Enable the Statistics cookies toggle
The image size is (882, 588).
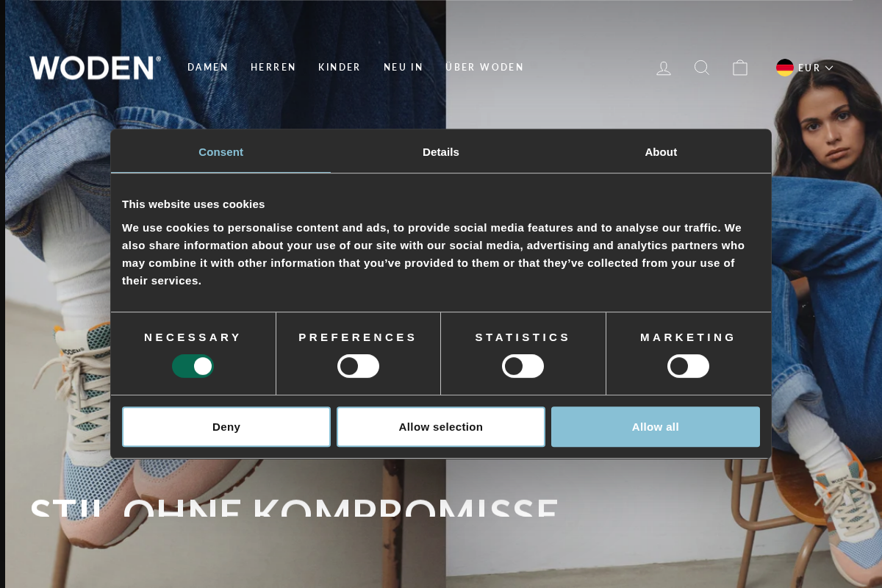[523, 365]
